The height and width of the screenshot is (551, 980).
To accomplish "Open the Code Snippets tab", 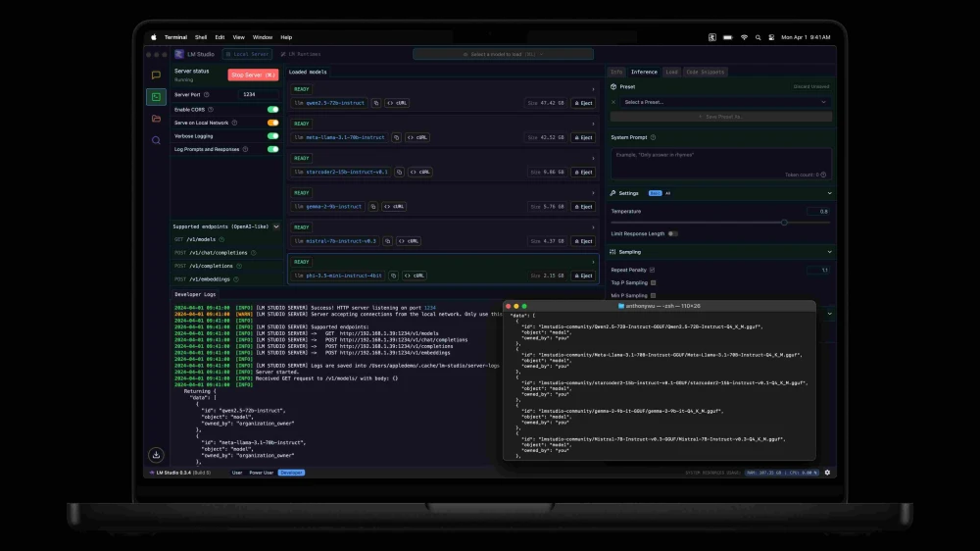I will pos(705,72).
